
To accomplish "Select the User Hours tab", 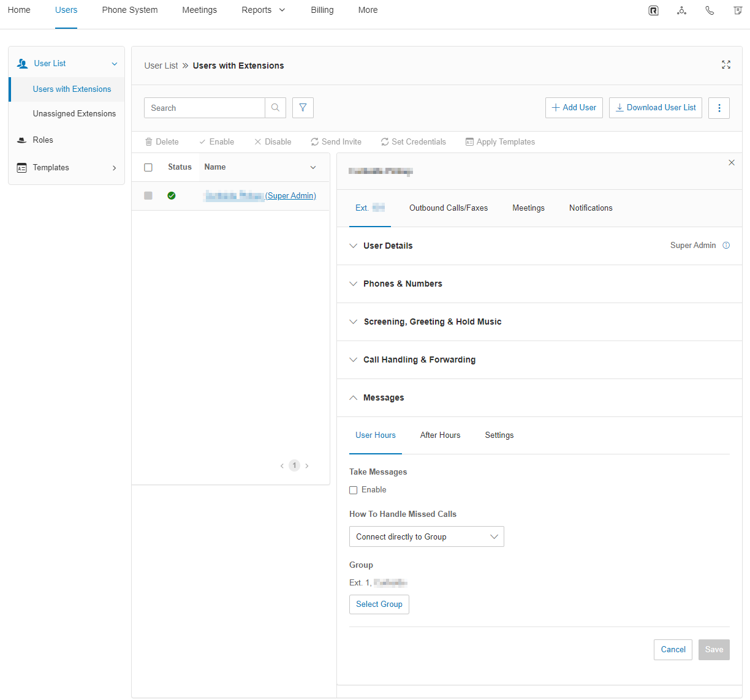I will coord(376,435).
